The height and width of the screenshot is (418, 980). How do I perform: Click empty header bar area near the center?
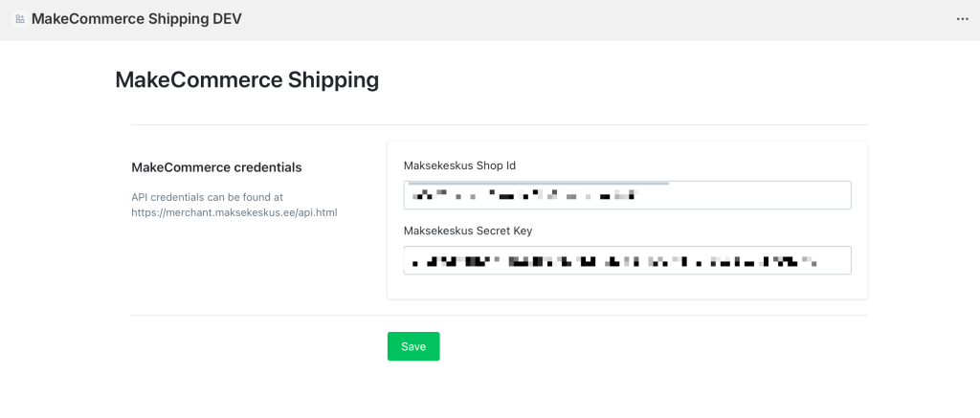[x=574, y=19]
